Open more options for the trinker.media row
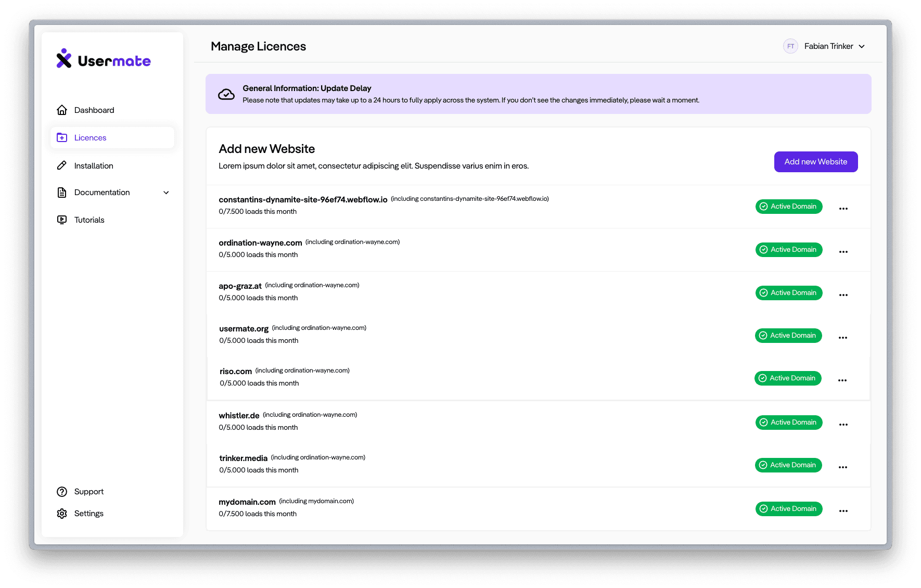 pos(843,467)
